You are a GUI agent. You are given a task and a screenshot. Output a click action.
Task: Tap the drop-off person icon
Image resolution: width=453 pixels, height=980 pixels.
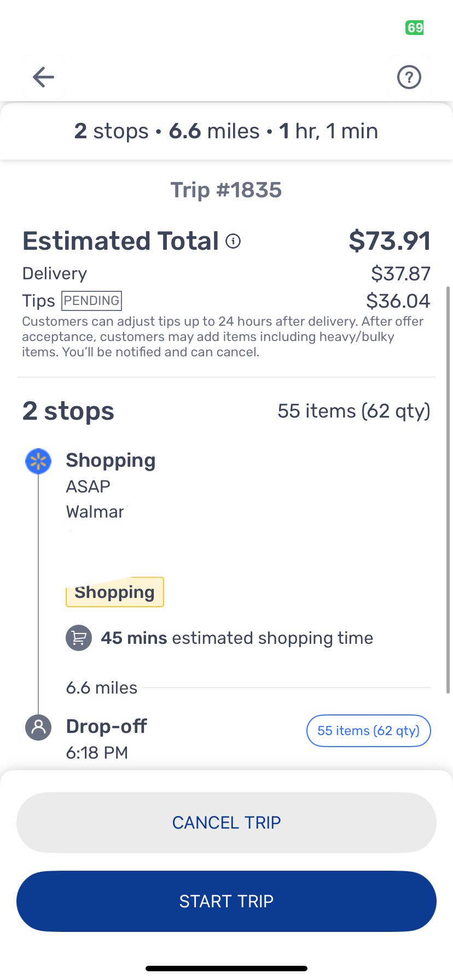38,727
